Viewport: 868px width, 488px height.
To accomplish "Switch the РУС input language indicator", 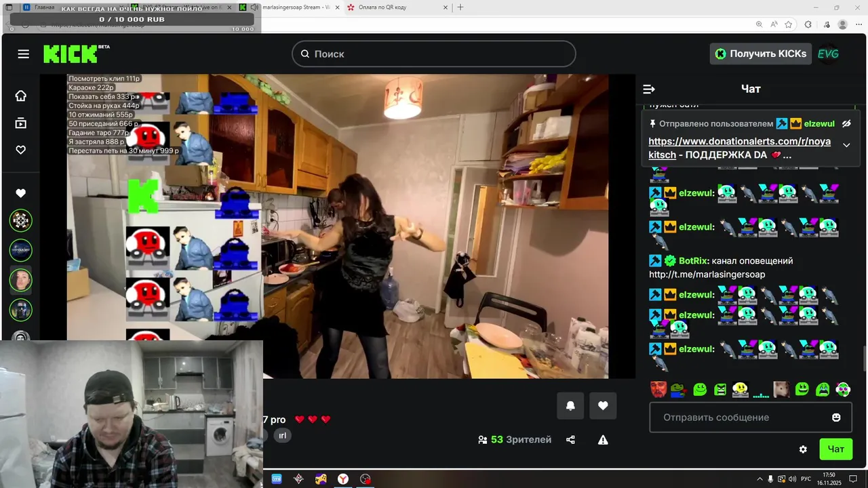I will (807, 479).
